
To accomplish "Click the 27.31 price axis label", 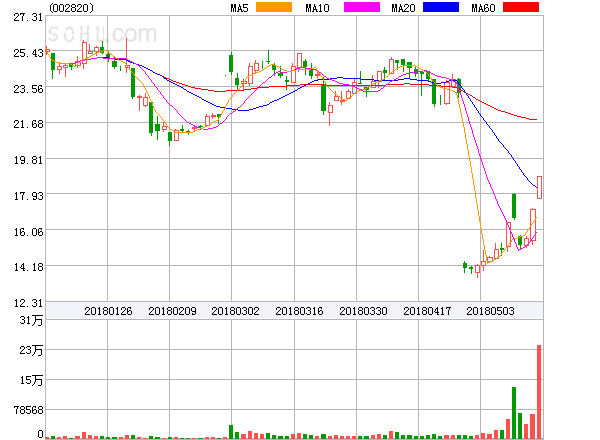I will pyautogui.click(x=28, y=17).
